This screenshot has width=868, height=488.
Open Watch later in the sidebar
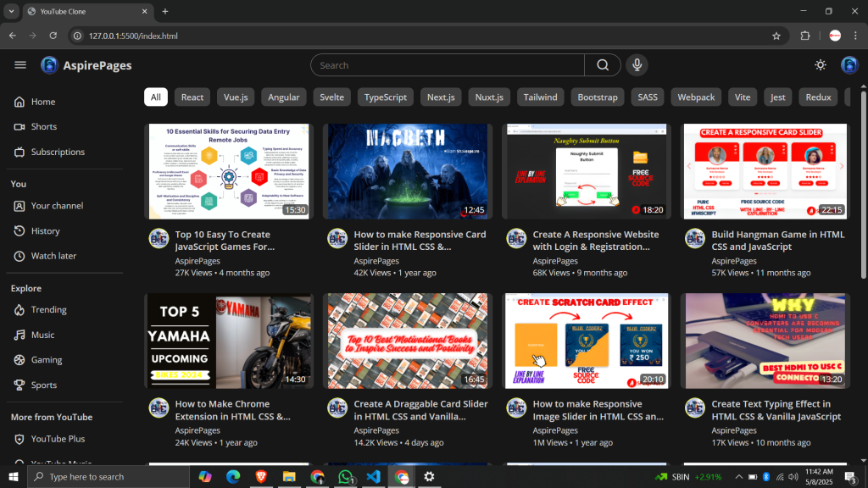click(64, 256)
